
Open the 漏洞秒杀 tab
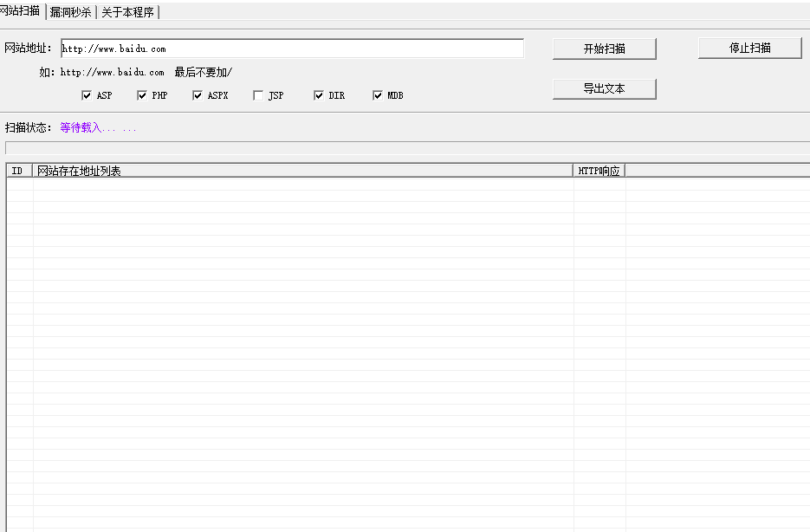coord(70,12)
